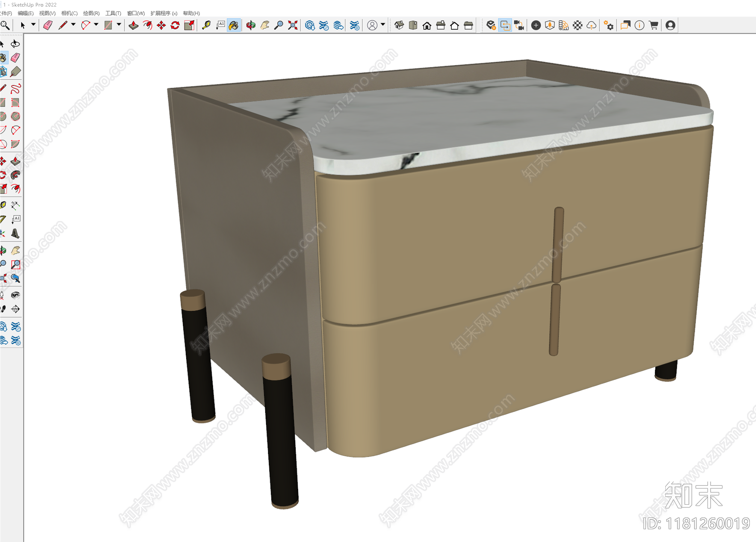756x542 pixels.
Task: Select the Push/Pull tool in top toolbar
Action: tap(134, 25)
